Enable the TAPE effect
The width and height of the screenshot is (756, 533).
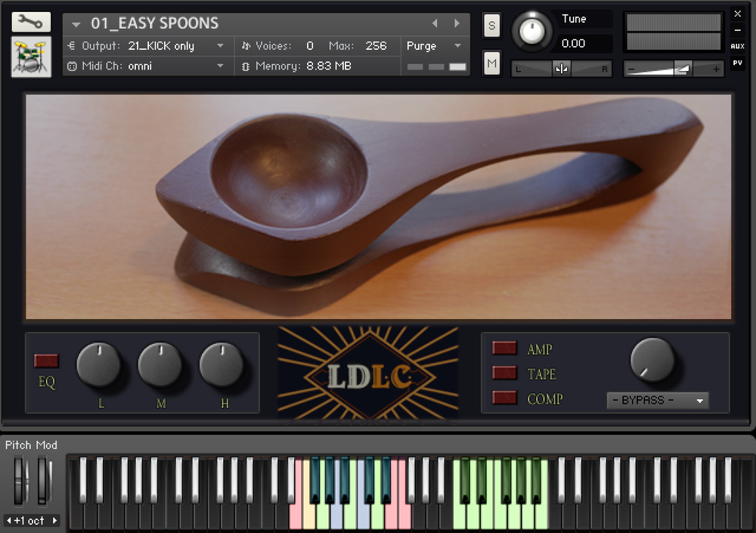503,373
